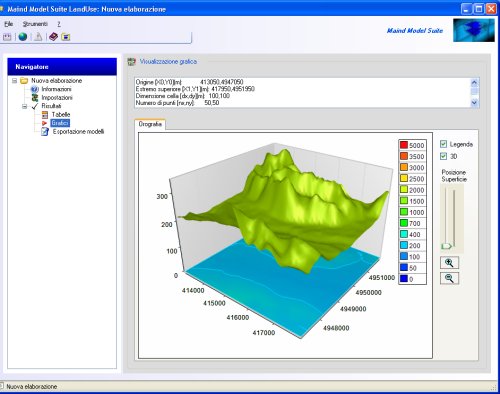Click the book icon in the toolbar
The width and height of the screenshot is (500, 394).
[x=53, y=37]
